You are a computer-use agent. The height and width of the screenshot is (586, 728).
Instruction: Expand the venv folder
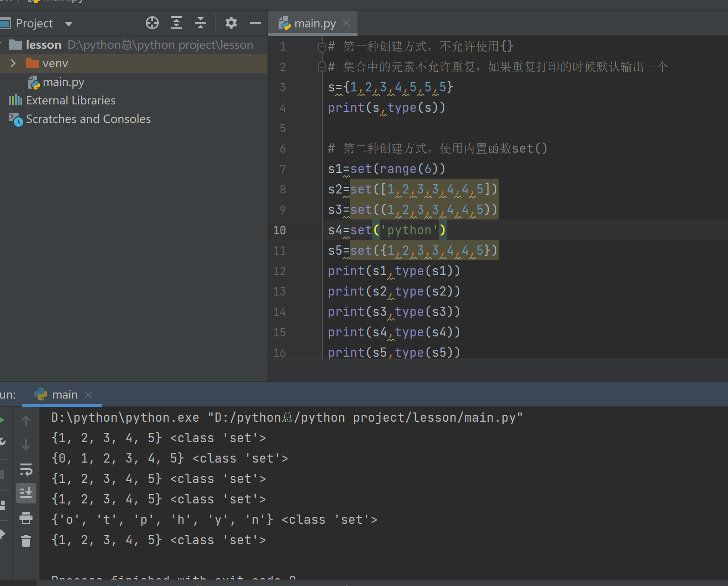pyautogui.click(x=13, y=63)
